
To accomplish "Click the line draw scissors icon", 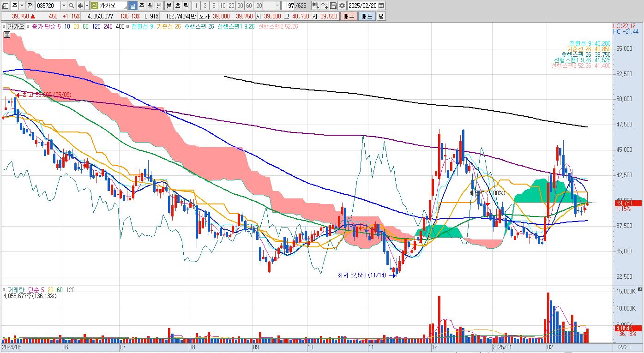I will click(324, 6).
